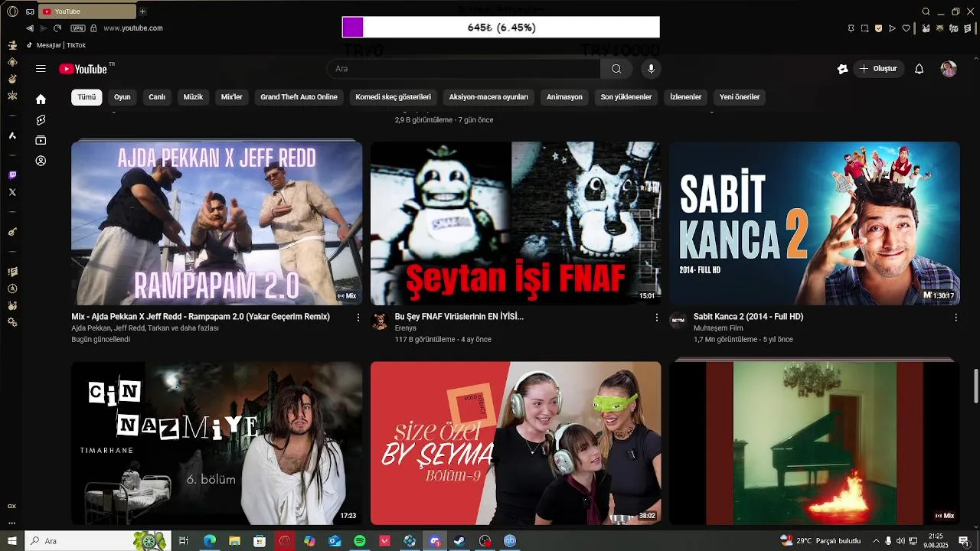Submit search with the magnifier button
This screenshot has width=980, height=551.
(x=616, y=69)
